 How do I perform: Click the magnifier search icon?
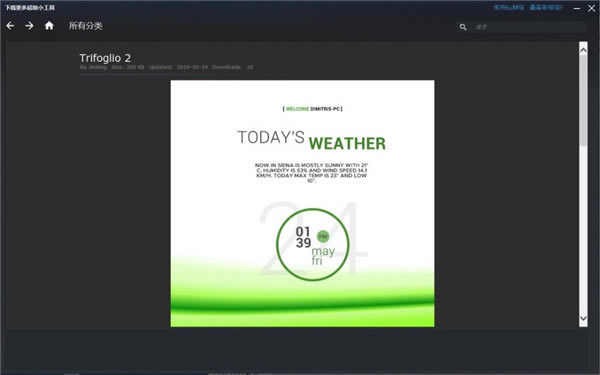(463, 27)
